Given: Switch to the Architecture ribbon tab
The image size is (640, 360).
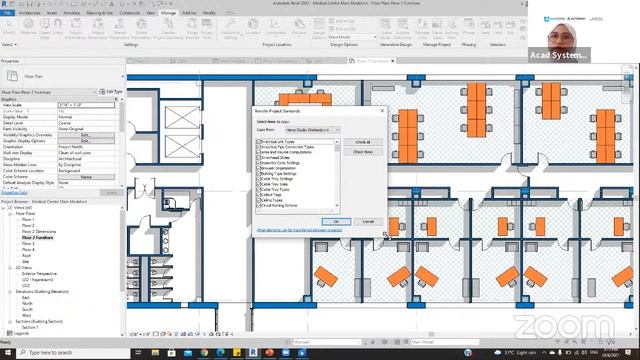Looking at the screenshot, I should tap(30, 13).
